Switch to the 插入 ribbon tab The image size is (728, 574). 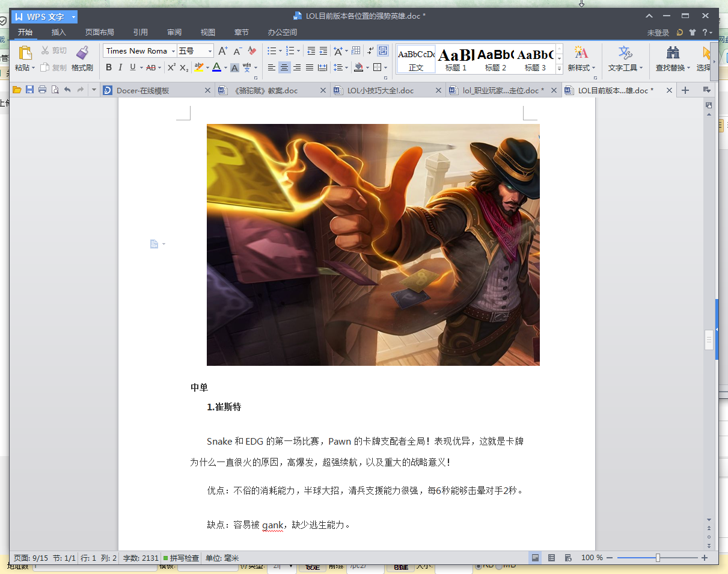coord(59,32)
